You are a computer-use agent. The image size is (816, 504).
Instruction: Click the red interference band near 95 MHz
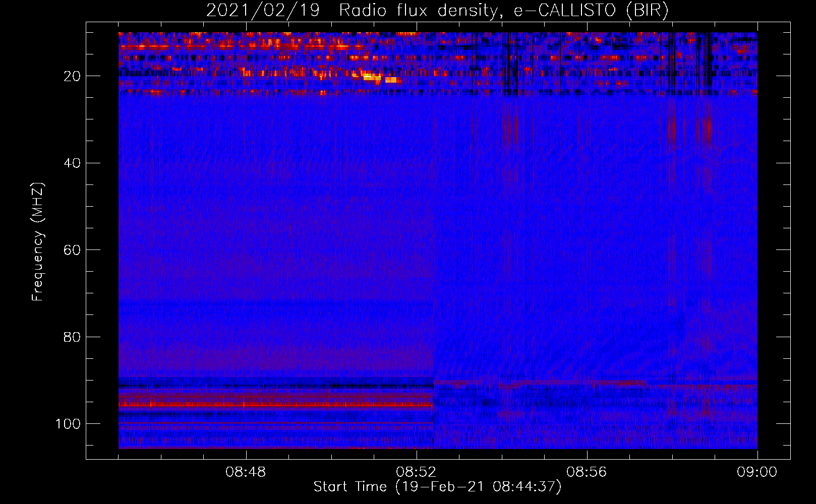(x=276, y=404)
